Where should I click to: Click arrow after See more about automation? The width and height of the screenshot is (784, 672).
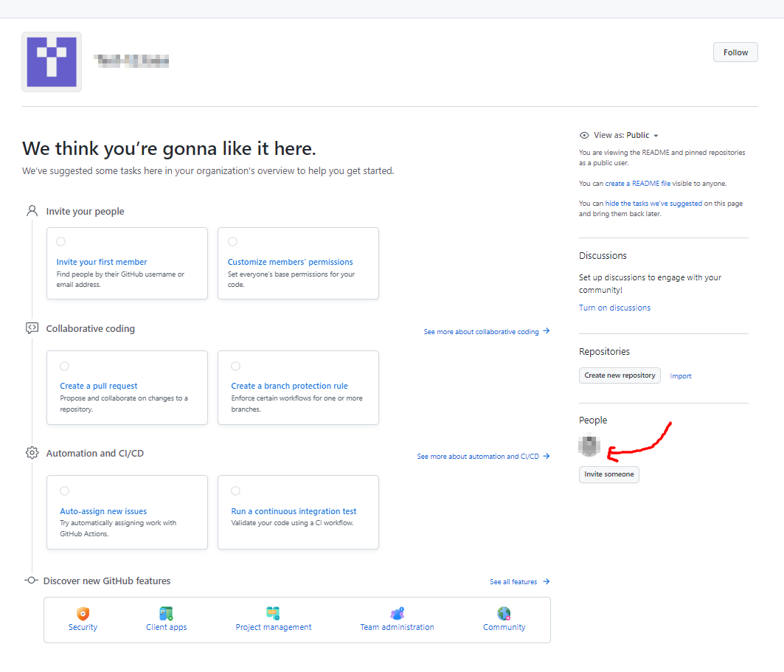(546, 456)
